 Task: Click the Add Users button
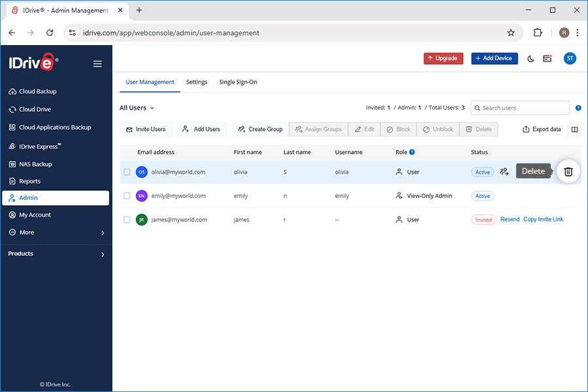(202, 129)
